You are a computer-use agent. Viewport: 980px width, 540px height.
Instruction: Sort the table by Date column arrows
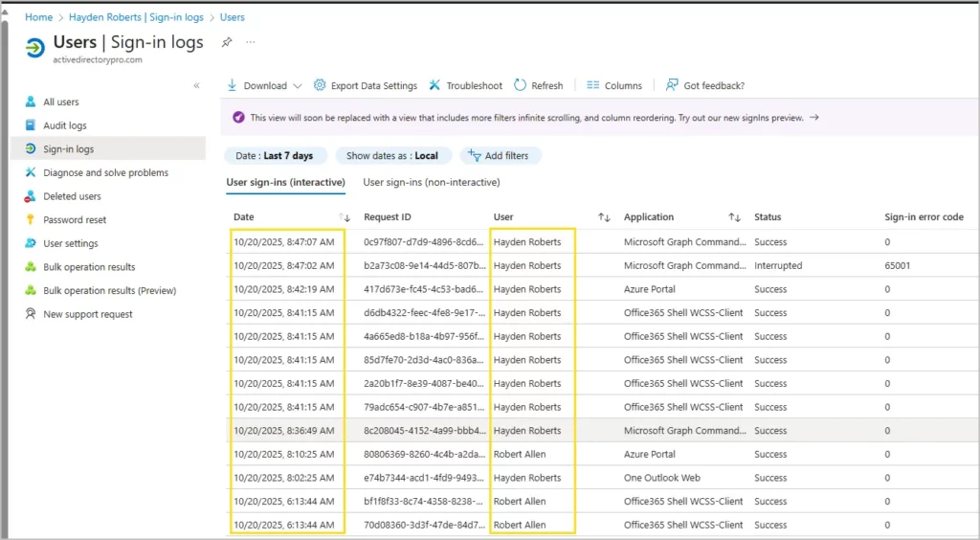(x=345, y=217)
